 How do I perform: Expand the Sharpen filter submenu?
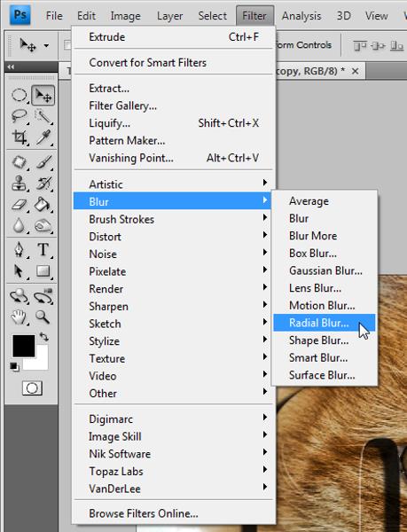[x=174, y=307]
